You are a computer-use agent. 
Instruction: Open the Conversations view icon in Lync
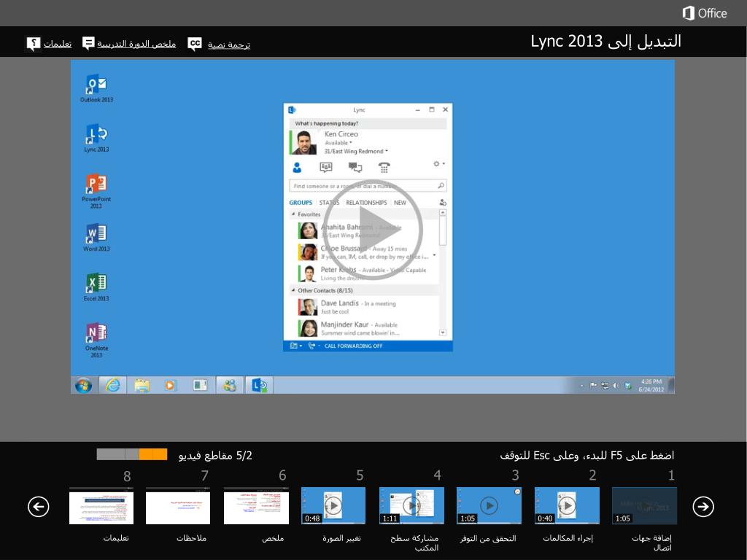tap(355, 167)
